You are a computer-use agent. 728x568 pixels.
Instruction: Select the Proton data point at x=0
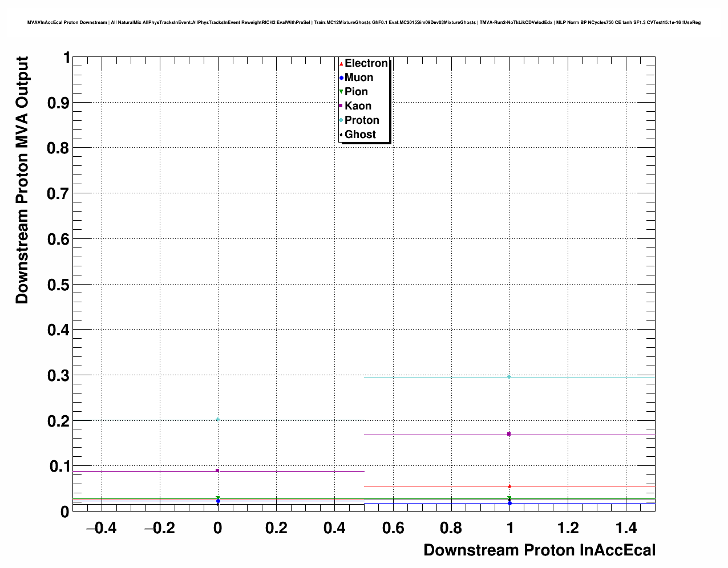click(x=217, y=420)
